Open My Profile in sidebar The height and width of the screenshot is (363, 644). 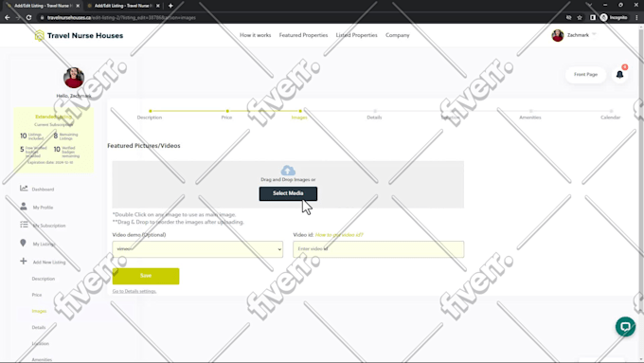pyautogui.click(x=43, y=208)
